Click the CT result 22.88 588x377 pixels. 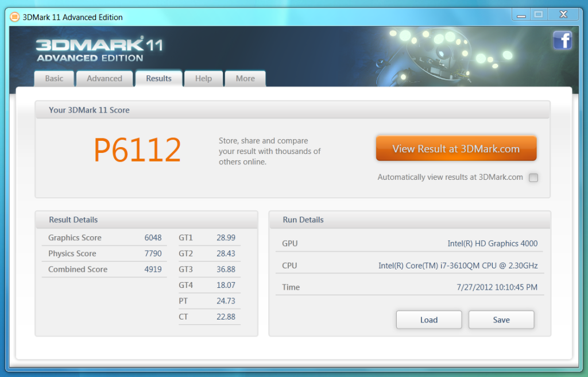(226, 317)
